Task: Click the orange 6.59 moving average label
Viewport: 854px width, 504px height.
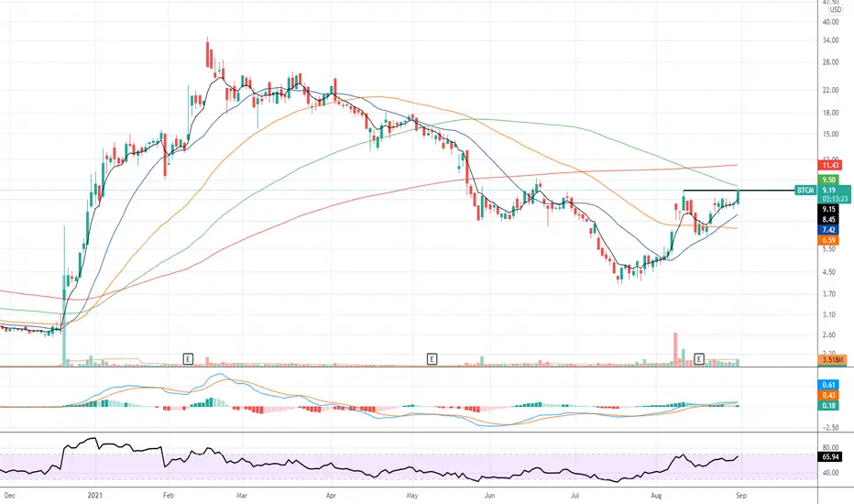Action: tap(828, 240)
